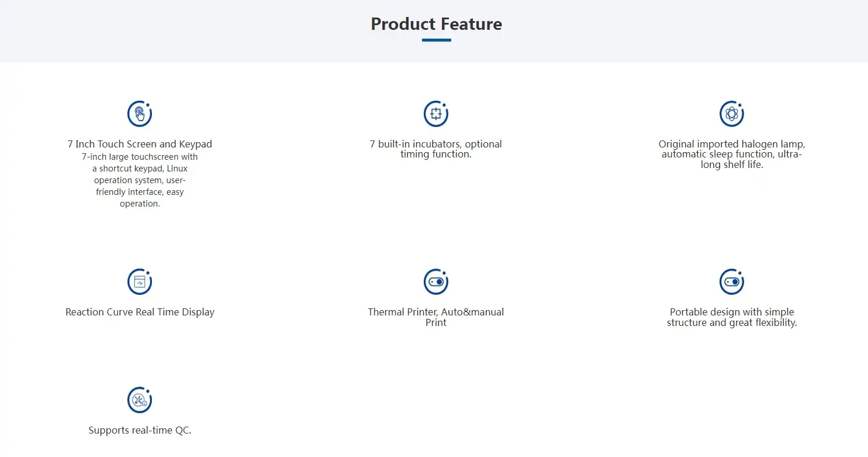
Task: Click the incubator crosshair square icon
Action: pyautogui.click(x=435, y=114)
